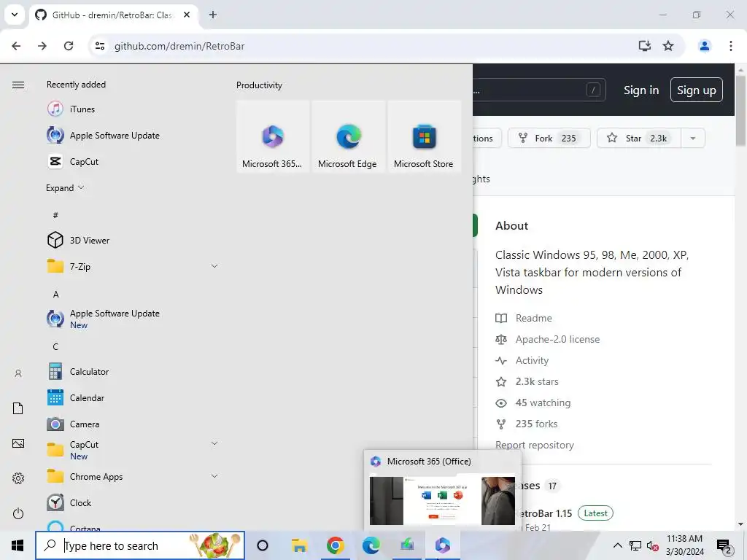Viewport: 747px width, 560px height.
Task: Jump to the # letter group header
Action: point(55,215)
